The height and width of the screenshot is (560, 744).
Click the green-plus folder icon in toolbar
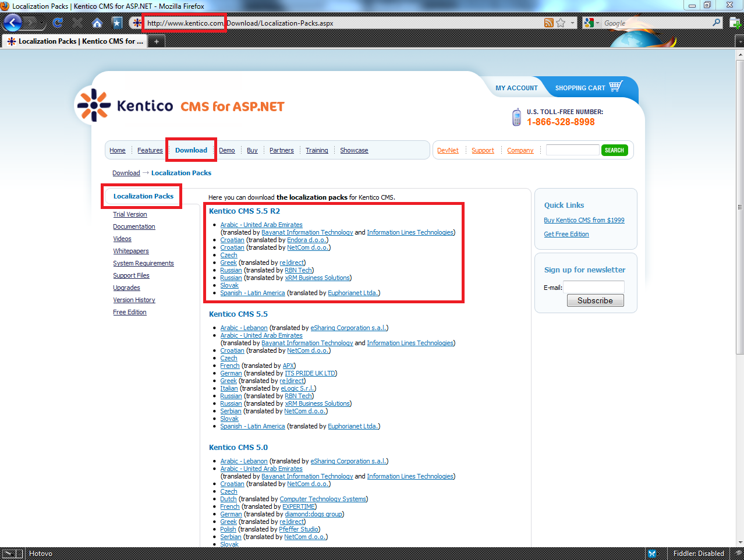coord(736,23)
